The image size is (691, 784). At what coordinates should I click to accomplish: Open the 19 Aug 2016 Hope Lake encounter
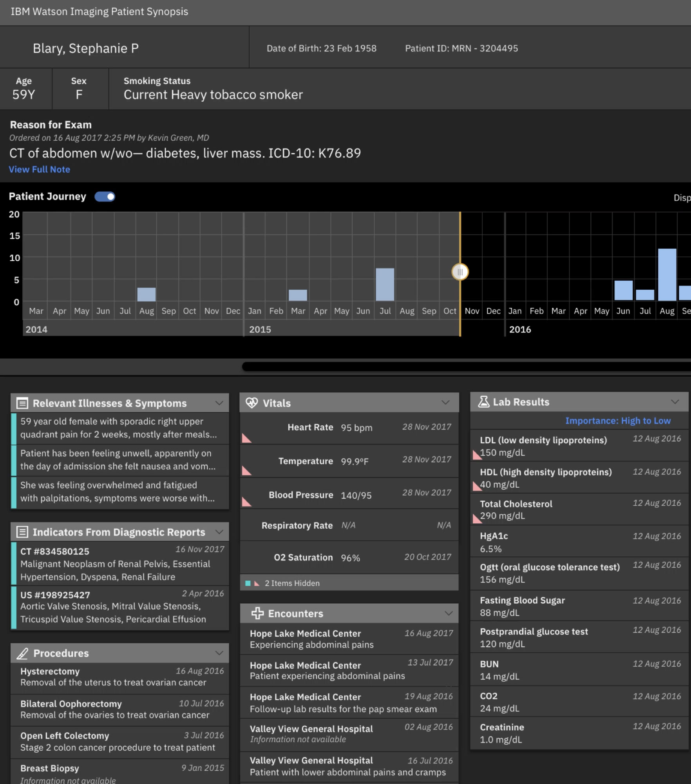349,702
